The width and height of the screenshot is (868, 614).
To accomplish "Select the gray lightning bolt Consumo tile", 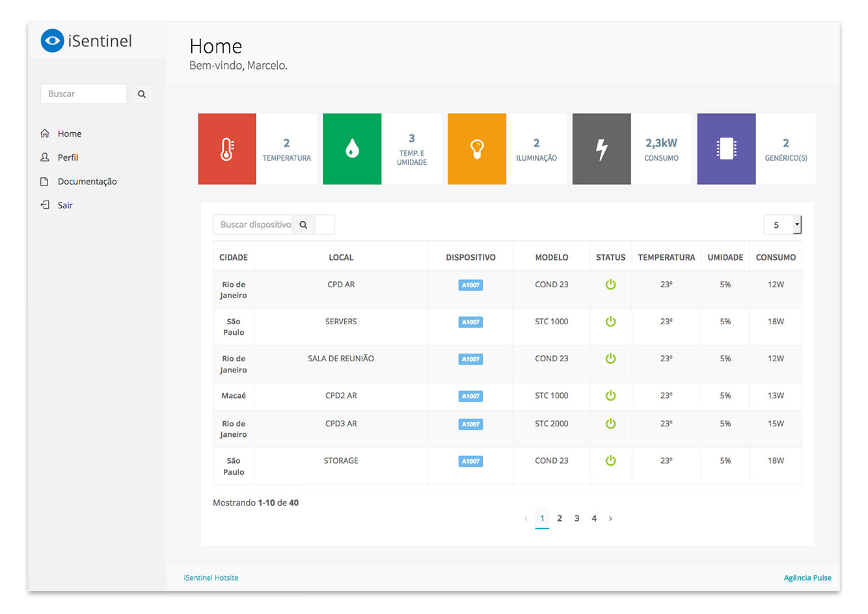I will pos(601,149).
